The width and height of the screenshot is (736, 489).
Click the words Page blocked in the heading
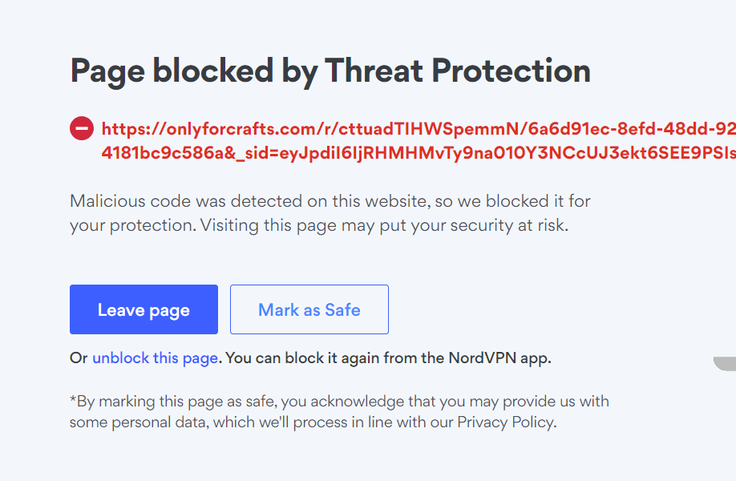[172, 71]
